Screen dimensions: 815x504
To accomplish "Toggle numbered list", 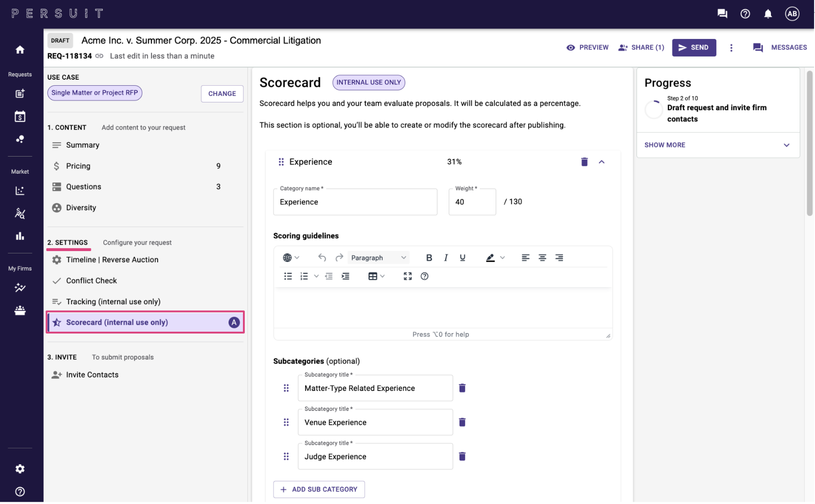I will [x=304, y=276].
